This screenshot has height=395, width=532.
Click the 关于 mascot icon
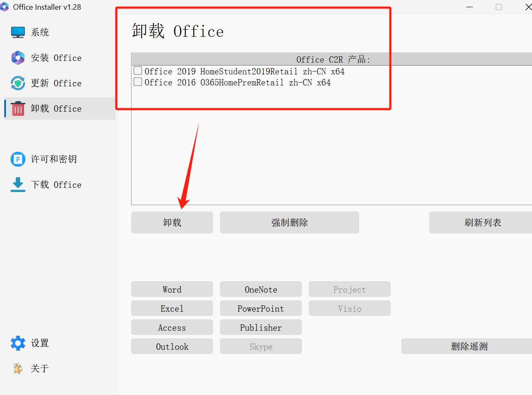pyautogui.click(x=17, y=368)
